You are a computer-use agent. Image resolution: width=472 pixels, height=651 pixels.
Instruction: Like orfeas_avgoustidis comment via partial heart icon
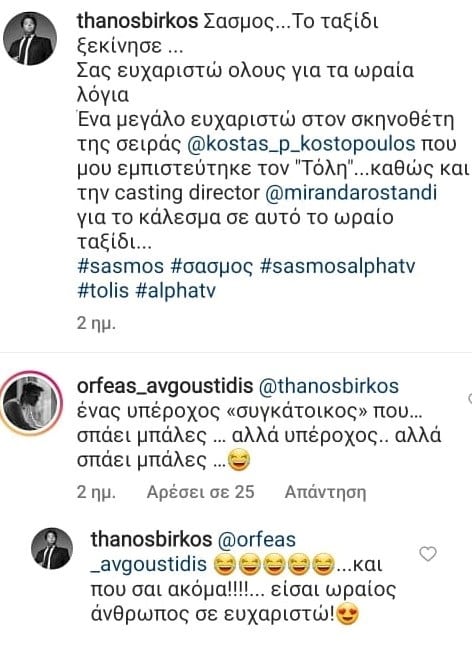pos(470,399)
